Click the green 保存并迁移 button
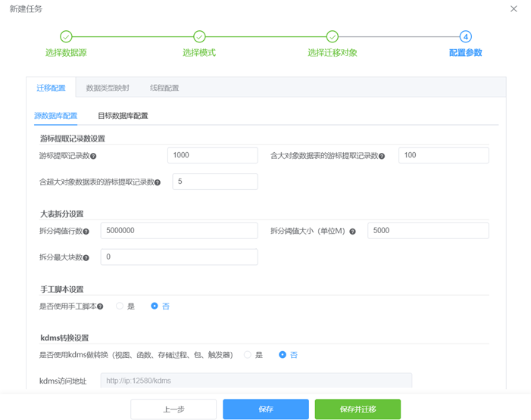 (358, 409)
